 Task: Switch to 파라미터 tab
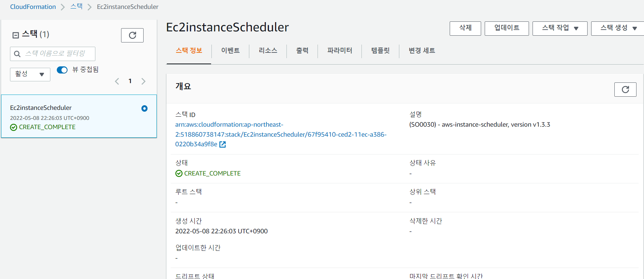(x=340, y=51)
